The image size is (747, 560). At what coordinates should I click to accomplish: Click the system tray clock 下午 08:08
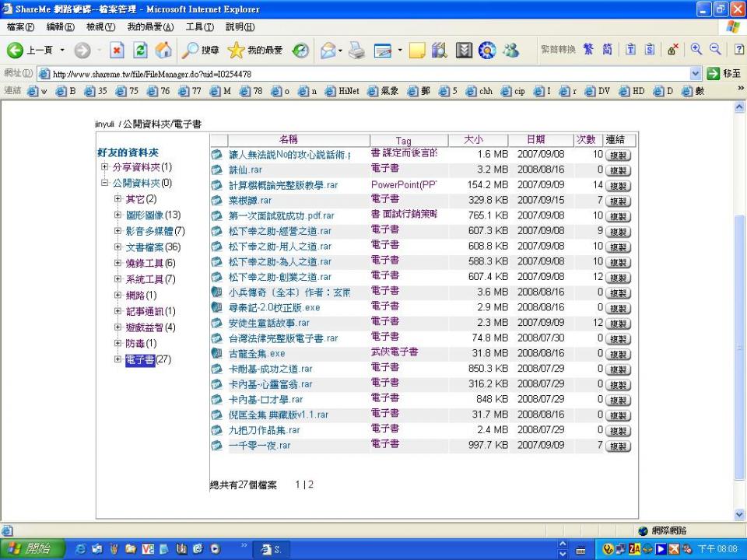[717, 549]
